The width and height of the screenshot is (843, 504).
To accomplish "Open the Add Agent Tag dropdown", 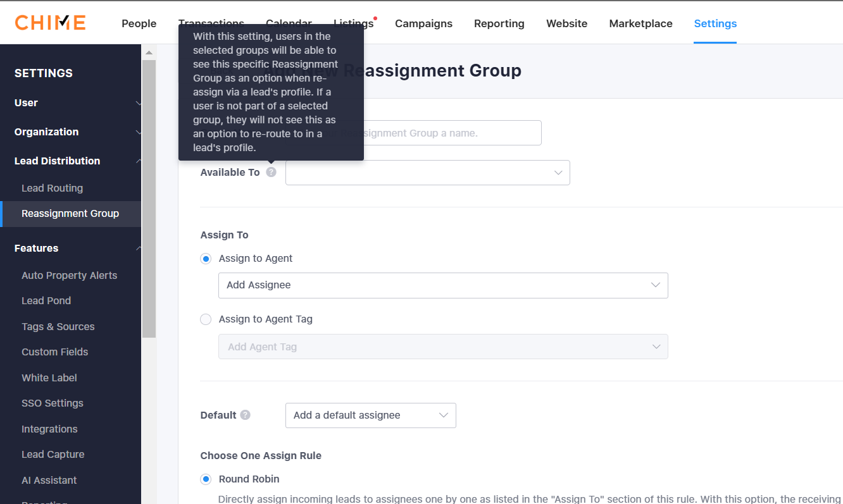I will pyautogui.click(x=443, y=347).
